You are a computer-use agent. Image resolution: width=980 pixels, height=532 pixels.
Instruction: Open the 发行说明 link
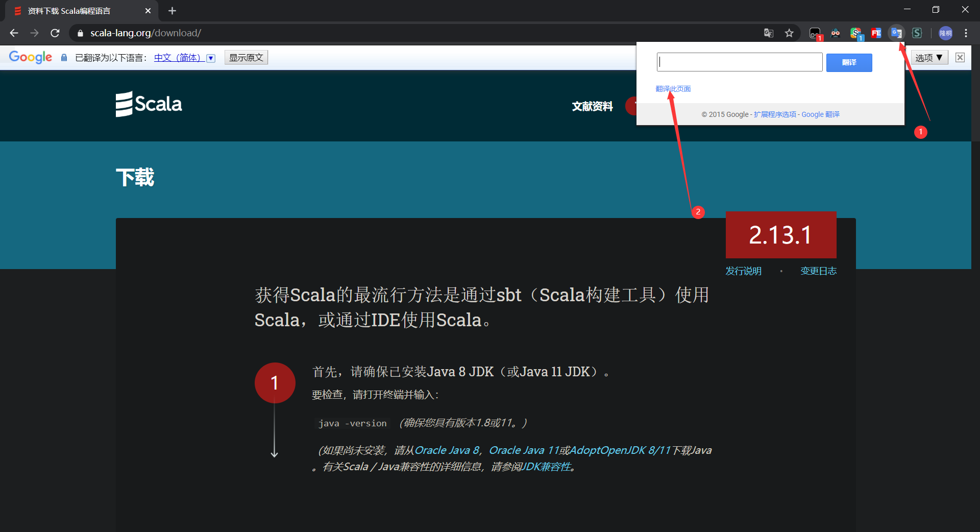pyautogui.click(x=743, y=271)
